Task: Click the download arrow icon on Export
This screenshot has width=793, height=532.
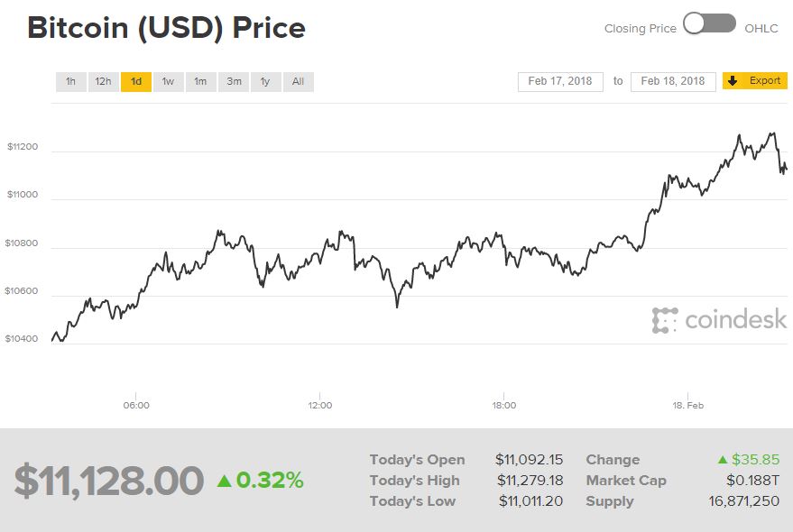Action: [733, 81]
